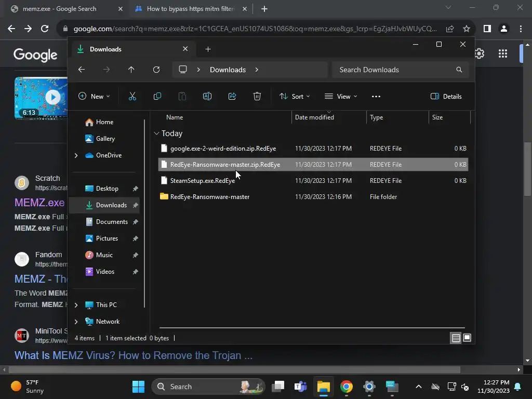Click Chrome horizontal scrollbar
This screenshot has height=399, width=532.
[x=234, y=370]
